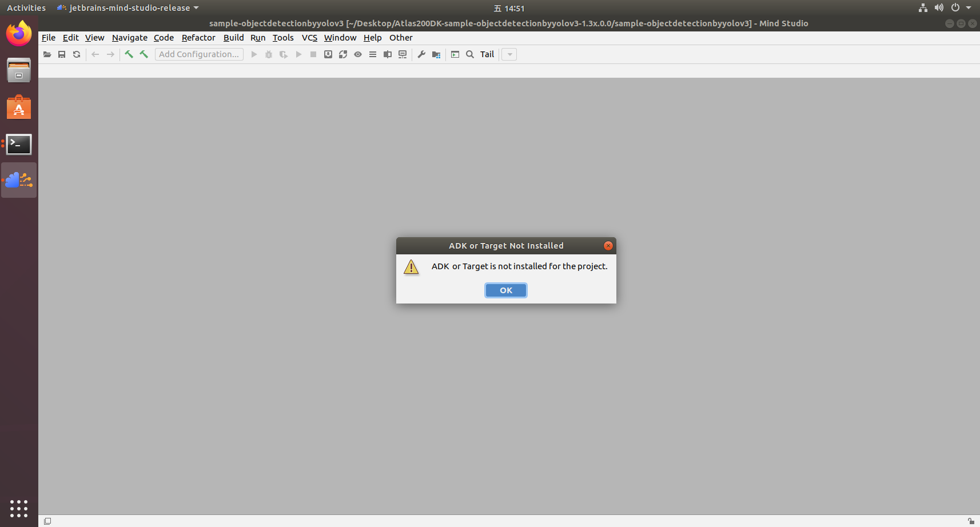Open the Tail dropdown arrow
980x527 pixels.
click(509, 54)
